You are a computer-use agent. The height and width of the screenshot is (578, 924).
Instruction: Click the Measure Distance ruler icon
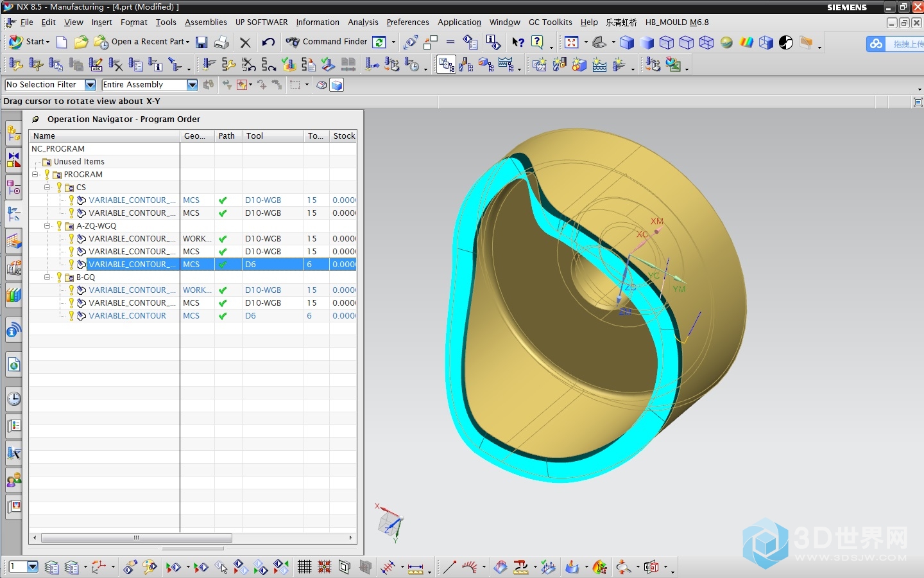[415, 568]
